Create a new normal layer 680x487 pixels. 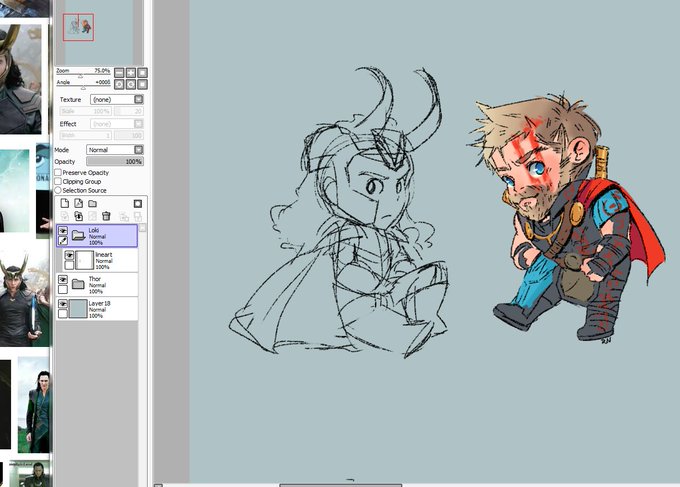(x=65, y=203)
